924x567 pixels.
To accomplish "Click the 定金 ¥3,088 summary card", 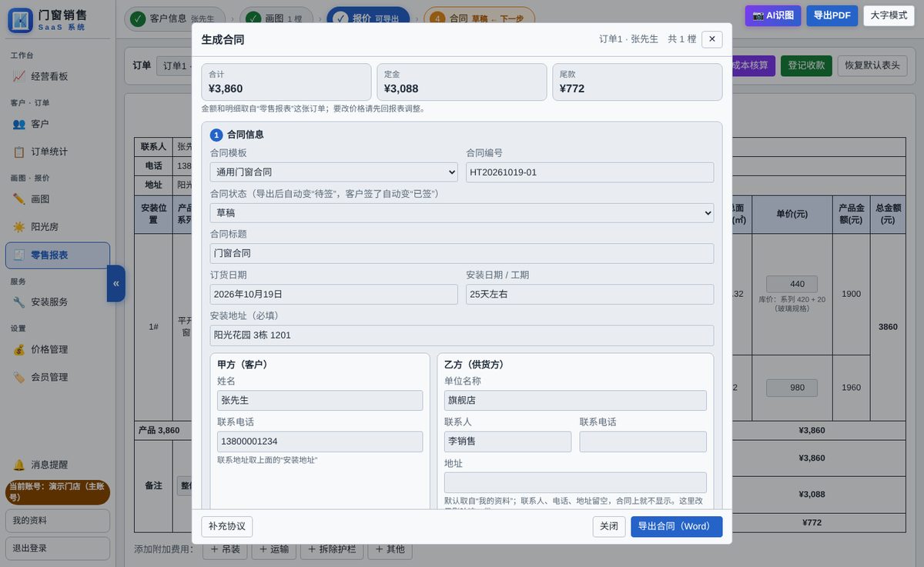I will pos(462,82).
